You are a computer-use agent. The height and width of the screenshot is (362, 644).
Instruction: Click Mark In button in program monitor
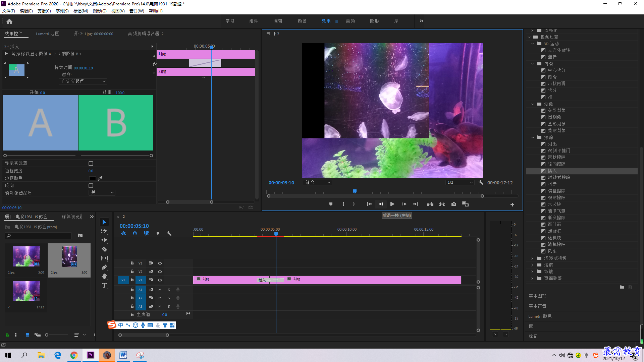point(343,204)
